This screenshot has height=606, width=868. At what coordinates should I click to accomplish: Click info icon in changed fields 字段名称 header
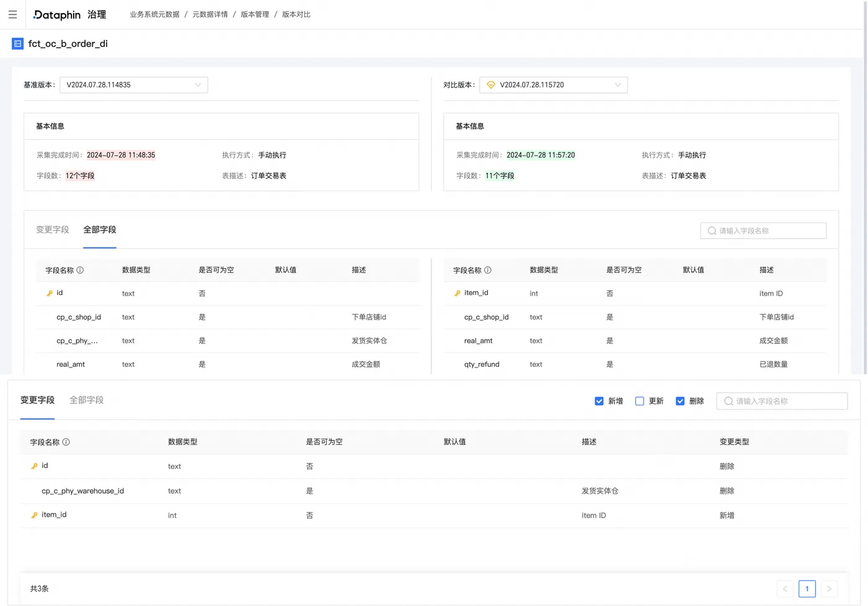[66, 442]
